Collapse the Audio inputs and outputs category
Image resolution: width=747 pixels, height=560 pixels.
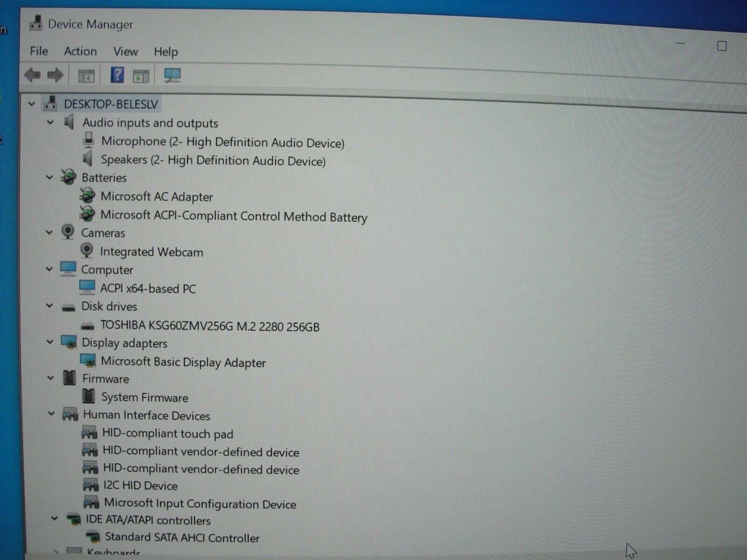point(50,122)
